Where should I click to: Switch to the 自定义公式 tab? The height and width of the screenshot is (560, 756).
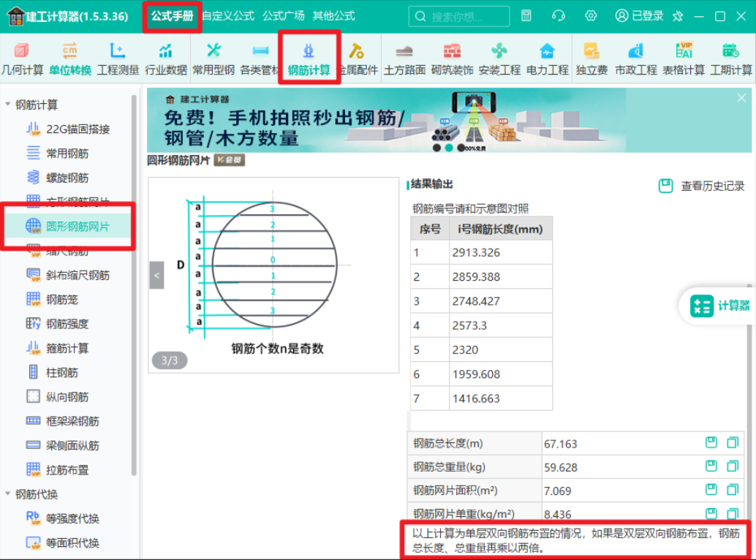(228, 16)
